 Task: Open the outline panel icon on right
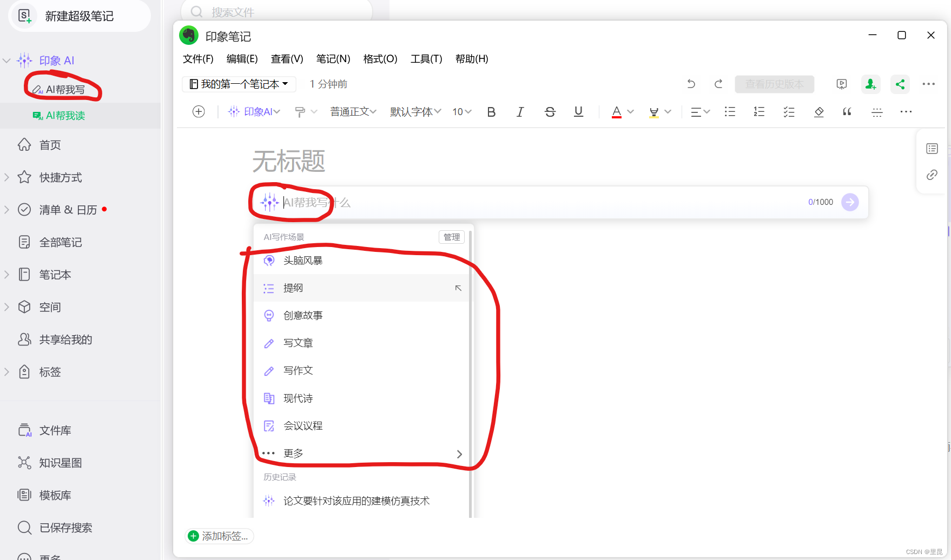click(932, 149)
